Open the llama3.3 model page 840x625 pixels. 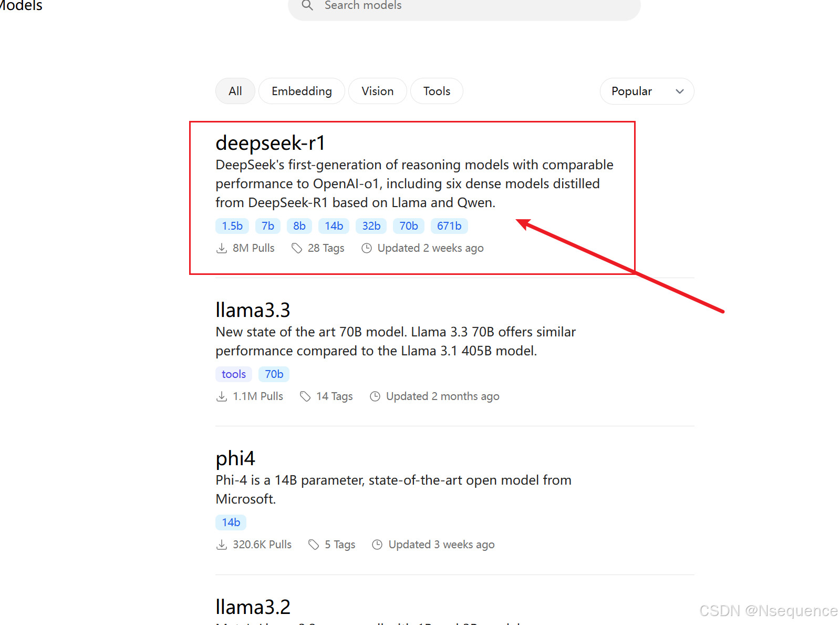[253, 310]
